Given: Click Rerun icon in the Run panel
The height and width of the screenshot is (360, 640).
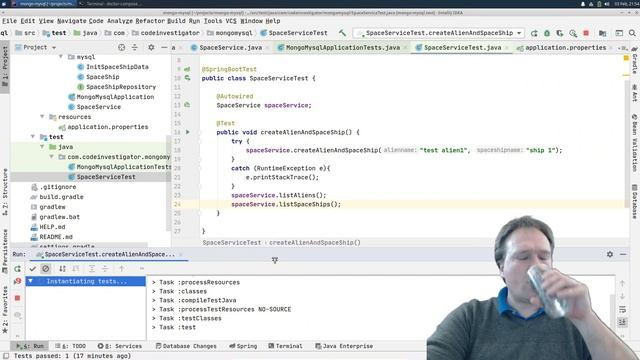Looking at the screenshot, I should point(17,269).
